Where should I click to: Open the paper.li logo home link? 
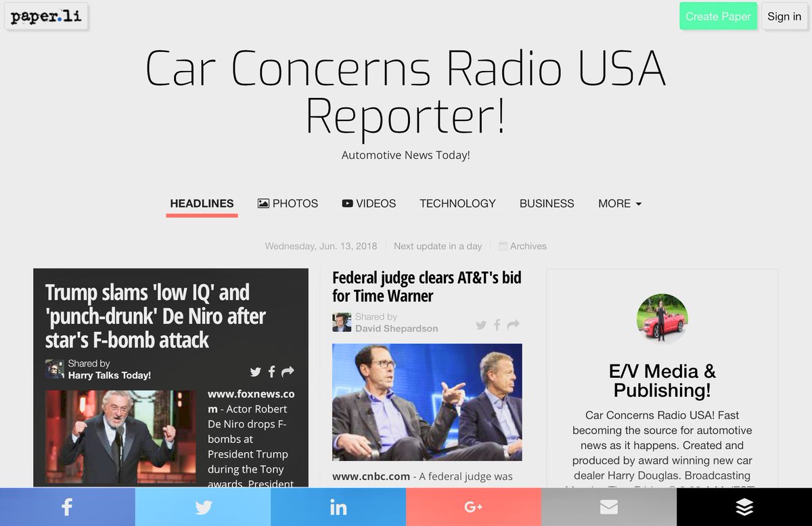[46, 16]
